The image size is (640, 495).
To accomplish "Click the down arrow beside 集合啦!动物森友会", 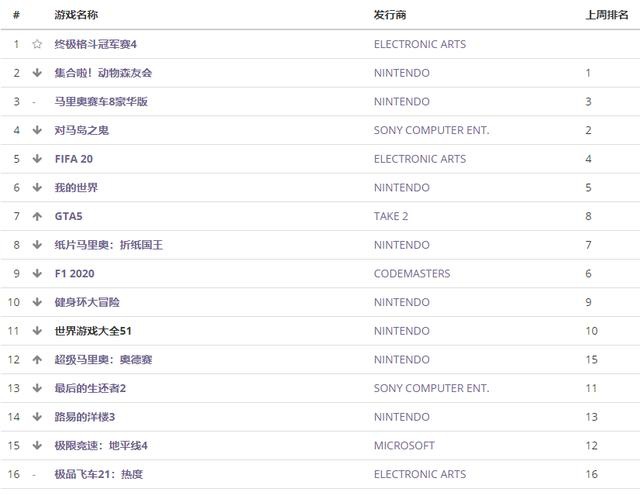I will pyautogui.click(x=37, y=73).
